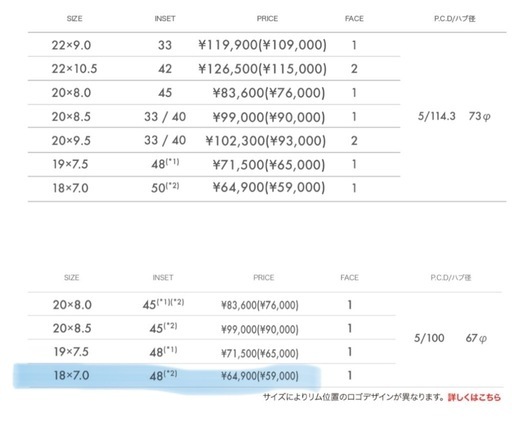
Task: Click price ¥119,900(¥109,000)
Action: 262,45
